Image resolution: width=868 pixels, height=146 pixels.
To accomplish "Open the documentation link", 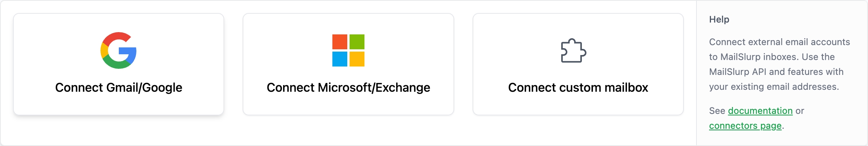I will (760, 111).
